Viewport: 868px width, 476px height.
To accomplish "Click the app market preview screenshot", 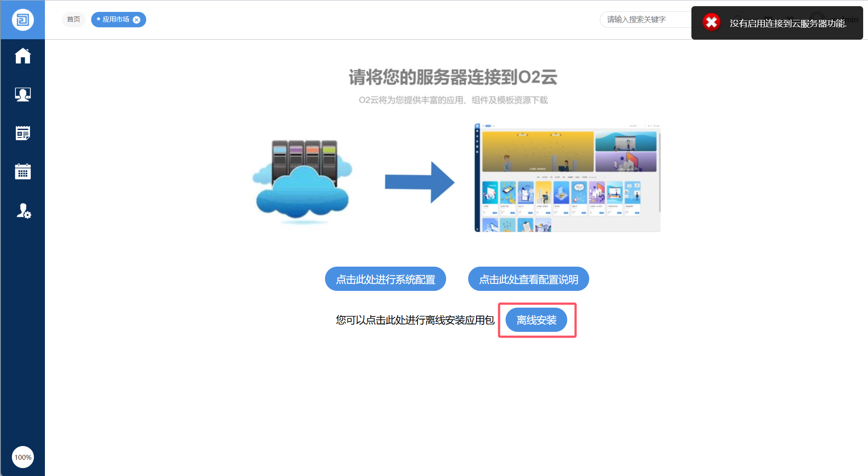I will (x=567, y=178).
